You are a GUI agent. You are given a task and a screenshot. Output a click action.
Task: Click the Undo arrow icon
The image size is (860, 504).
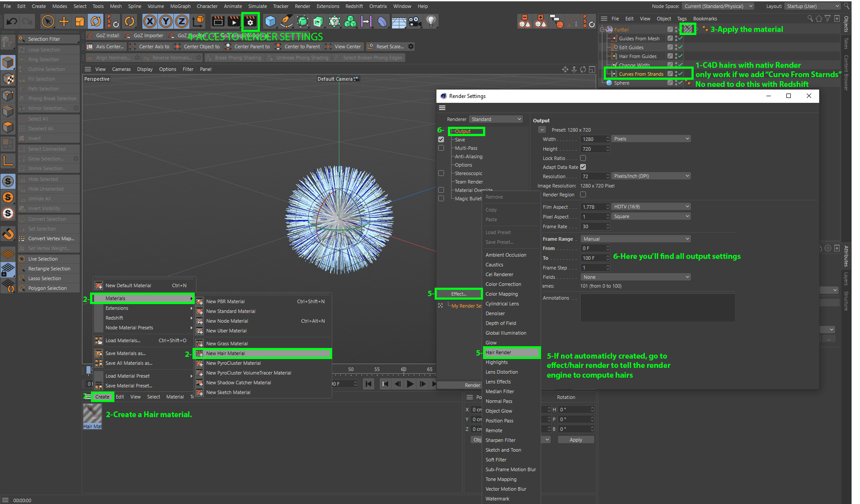[x=12, y=21]
